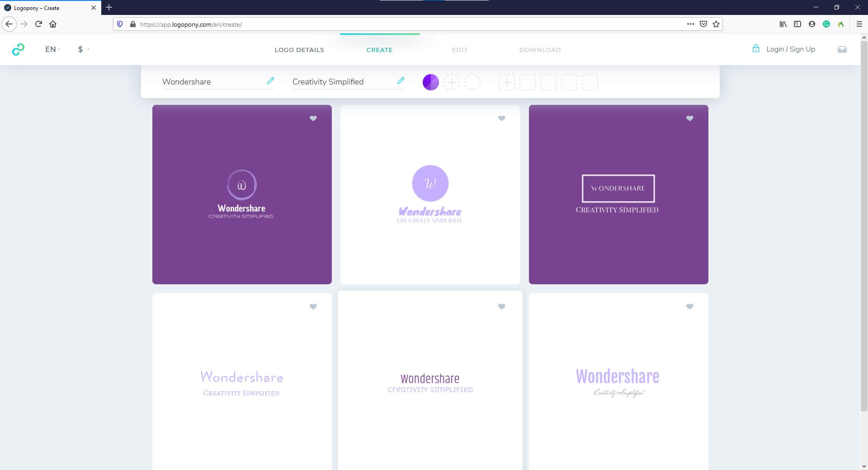This screenshot has height=470, width=868.
Task: Open the Login / Sign Up link
Action: (791, 49)
